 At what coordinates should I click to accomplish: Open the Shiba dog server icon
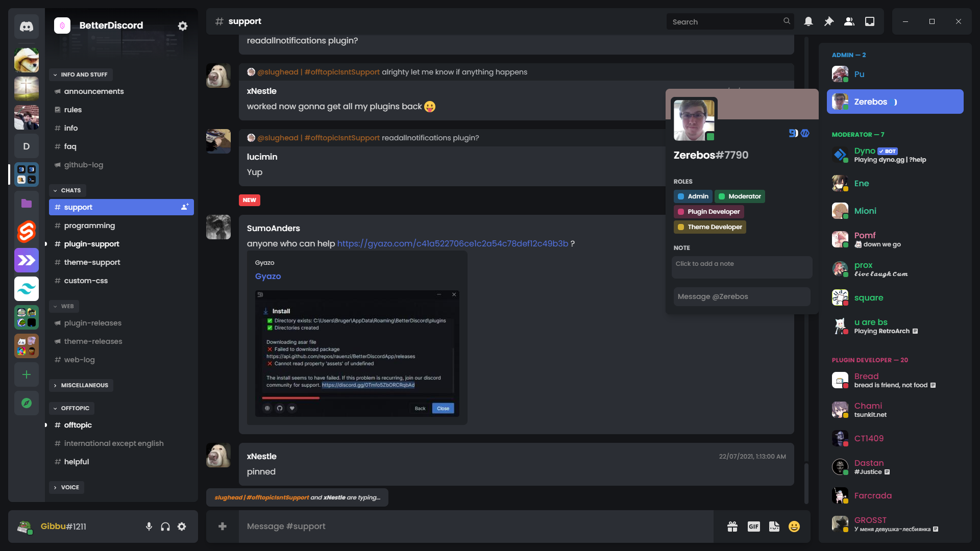[27, 60]
